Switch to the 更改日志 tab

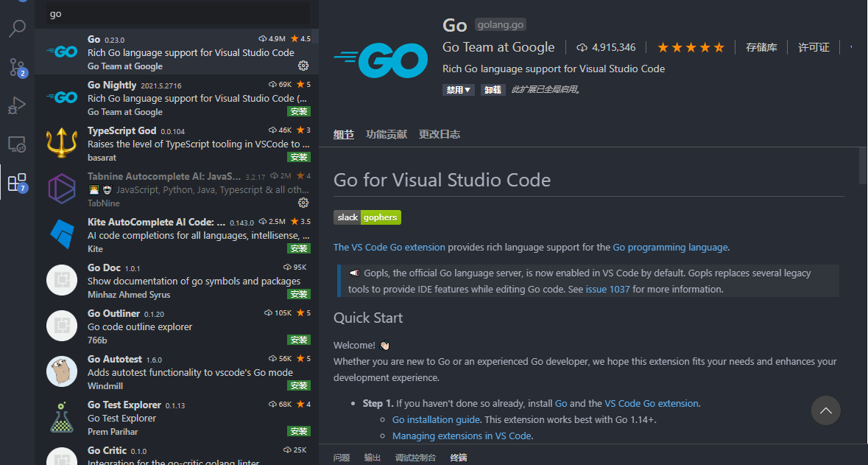pyautogui.click(x=440, y=134)
